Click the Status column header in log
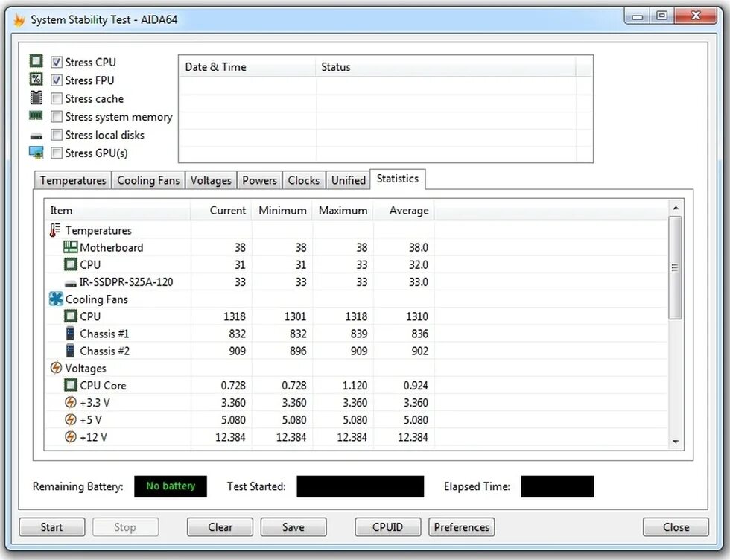Viewport: 730px width, 560px height. click(x=445, y=67)
